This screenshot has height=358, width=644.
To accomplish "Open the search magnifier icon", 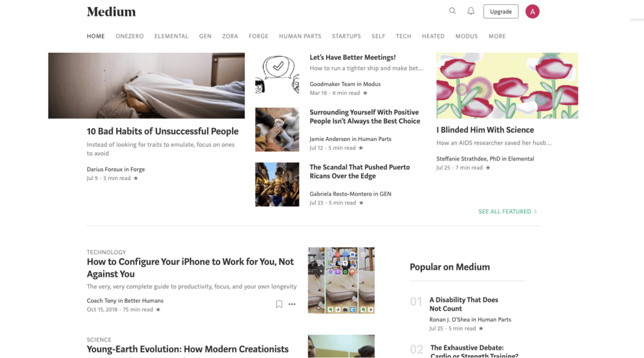I will pyautogui.click(x=452, y=11).
